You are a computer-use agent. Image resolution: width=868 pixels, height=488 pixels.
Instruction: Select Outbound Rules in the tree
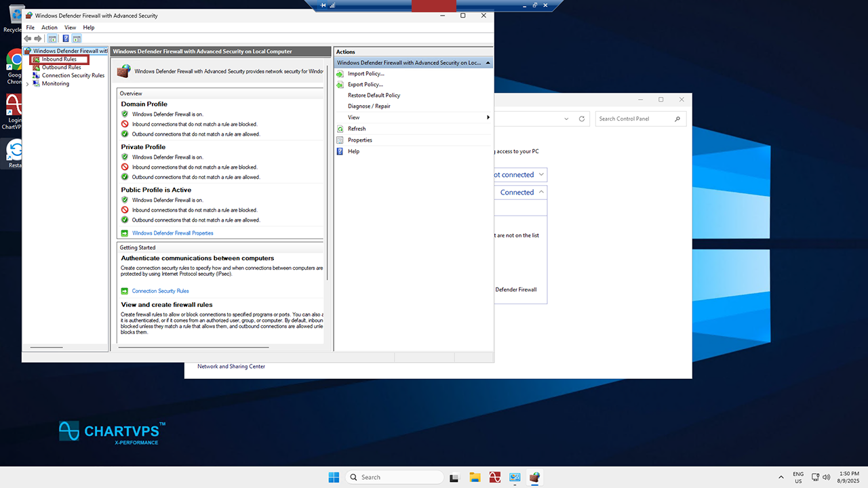coord(61,68)
